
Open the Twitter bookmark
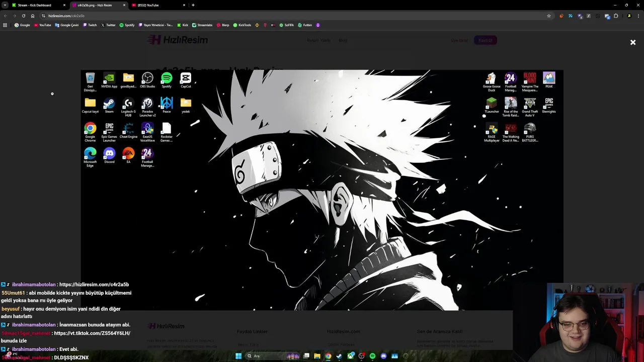point(108,25)
